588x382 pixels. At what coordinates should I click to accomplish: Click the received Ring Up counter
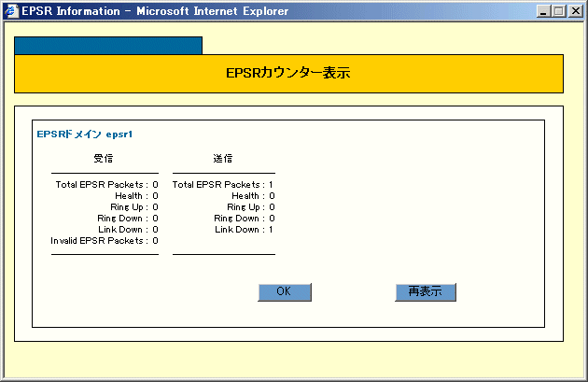click(155, 207)
